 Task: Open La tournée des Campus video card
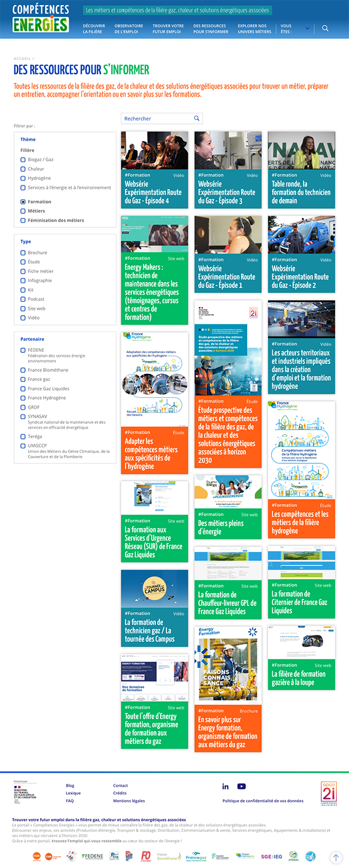[x=155, y=608]
